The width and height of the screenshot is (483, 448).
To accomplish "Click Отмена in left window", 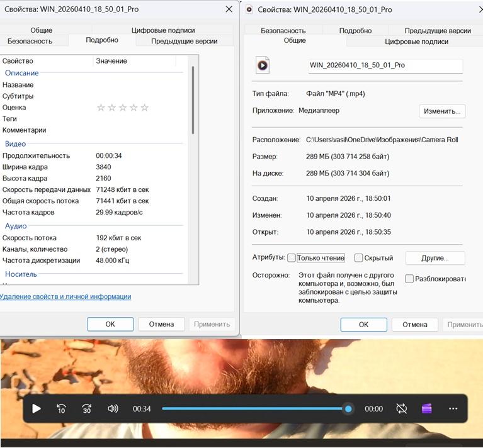I will 161,324.
